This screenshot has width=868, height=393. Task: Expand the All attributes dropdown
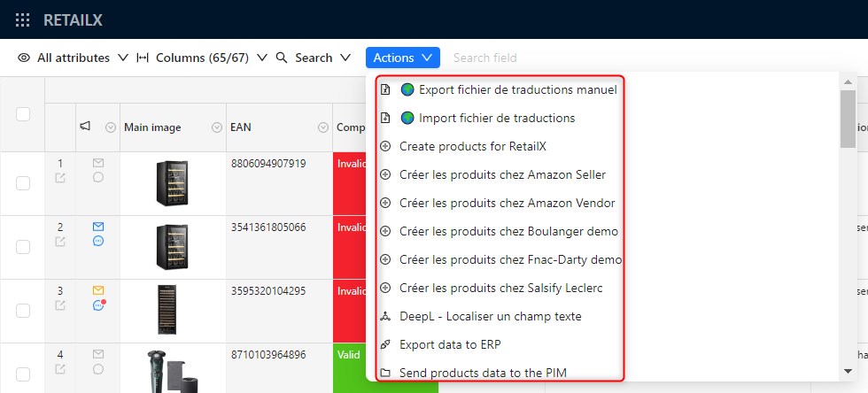click(x=74, y=58)
